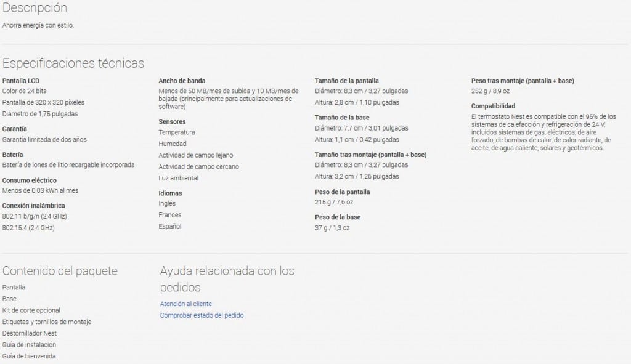Select 'Color de 24 bits' text
The image size is (631, 364).
pyautogui.click(x=24, y=91)
